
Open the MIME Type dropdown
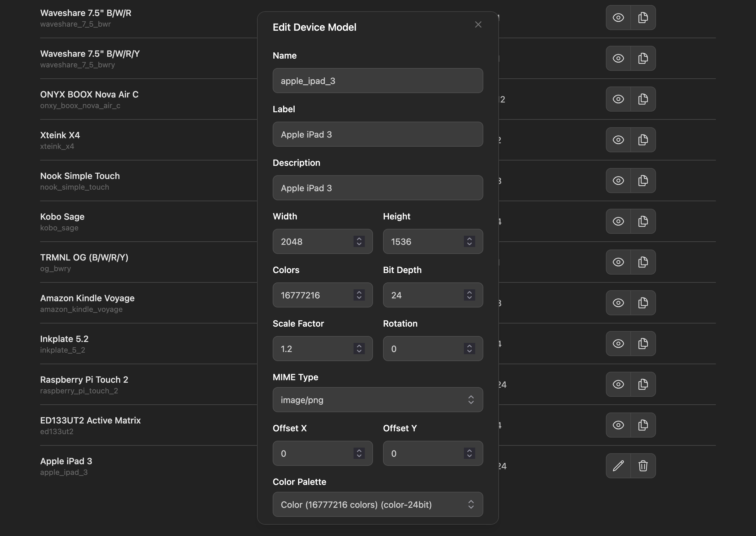[x=377, y=400]
